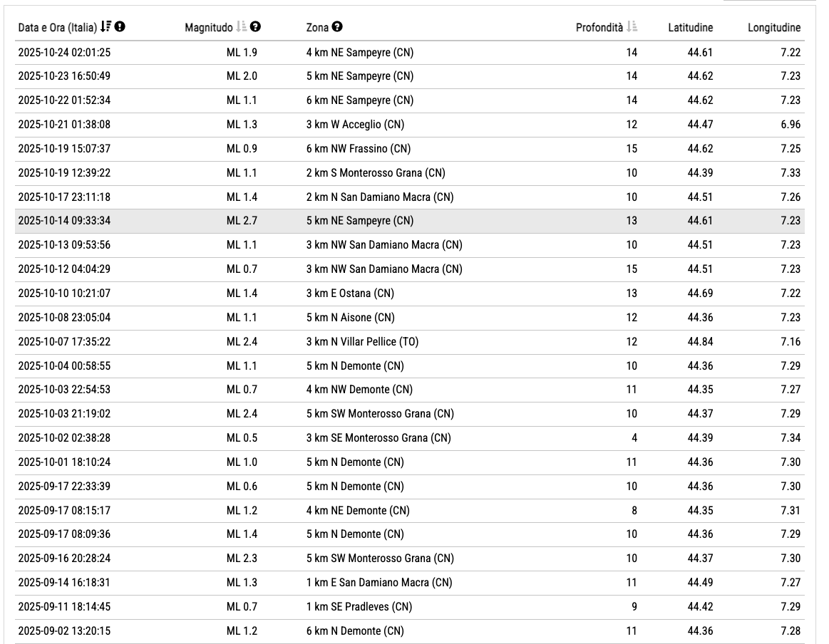Click the info icon beside Data e Ora
This screenshot has height=644, width=829.
coord(120,27)
